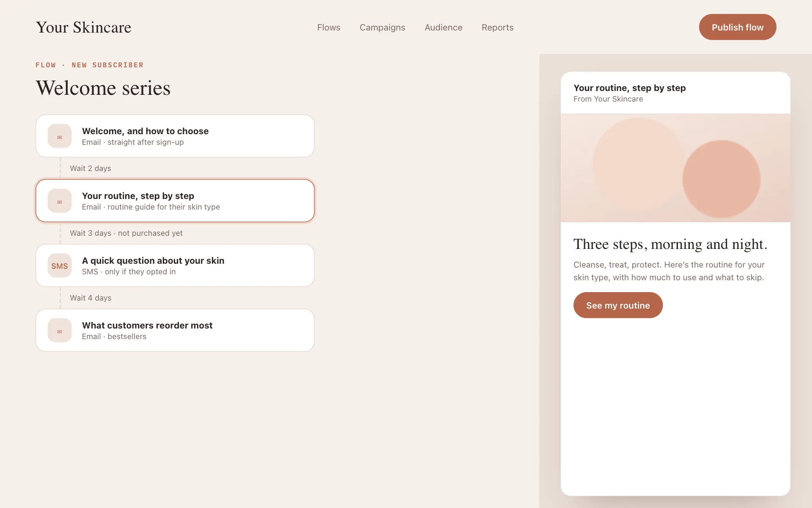Select the 'Your routine, step by step' flow step title
812x508 pixels.
[138, 196]
